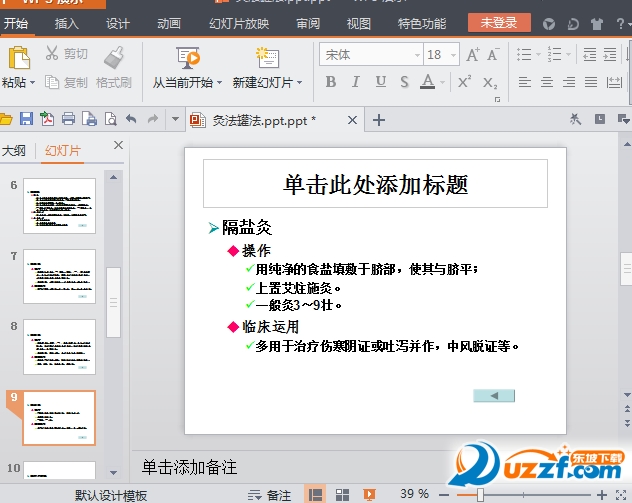Open the font name 宋体 dropdown
Screen dimensions: 632x503
(x=417, y=55)
